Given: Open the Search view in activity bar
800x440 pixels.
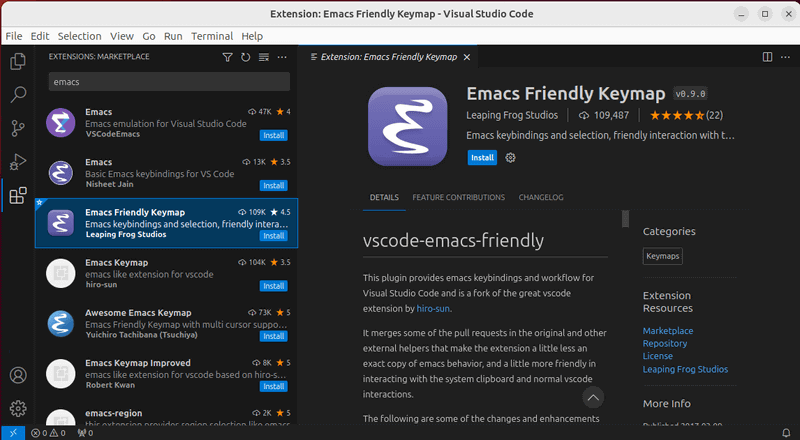Looking at the screenshot, I should click(x=18, y=94).
